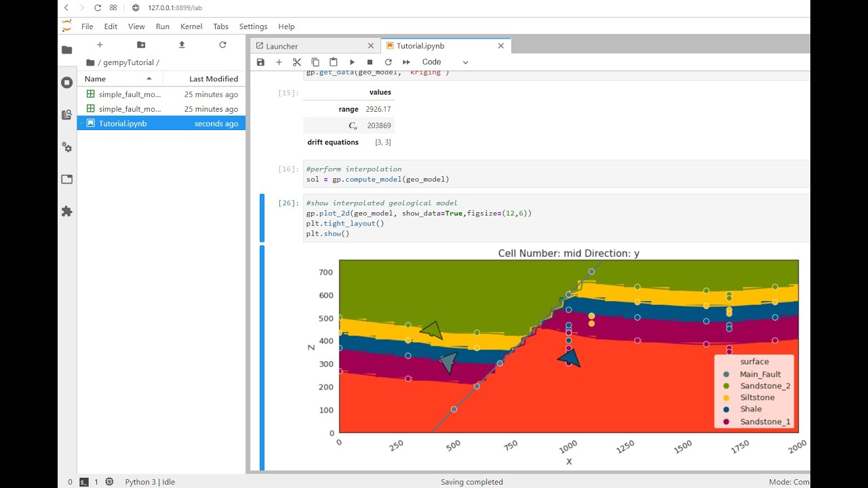Click kernel count icon in status bar

point(109,482)
